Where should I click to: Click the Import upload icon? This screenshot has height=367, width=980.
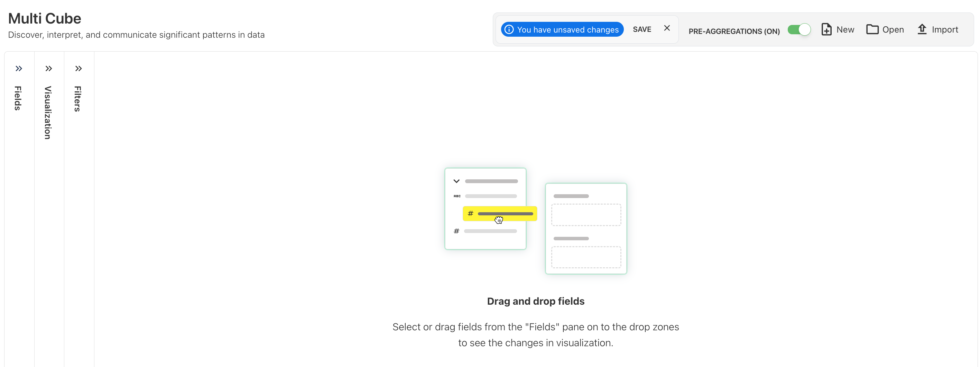click(922, 29)
